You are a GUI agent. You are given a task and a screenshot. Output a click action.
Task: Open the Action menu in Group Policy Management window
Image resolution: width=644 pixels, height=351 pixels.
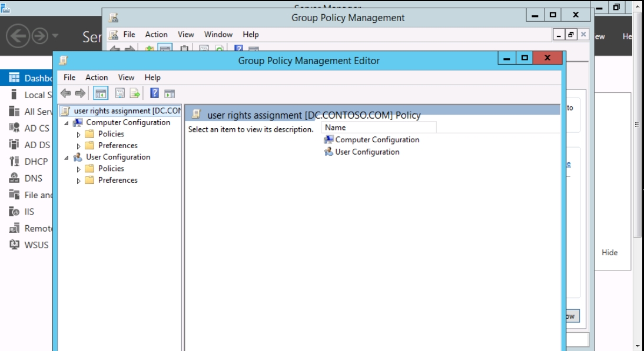point(157,35)
